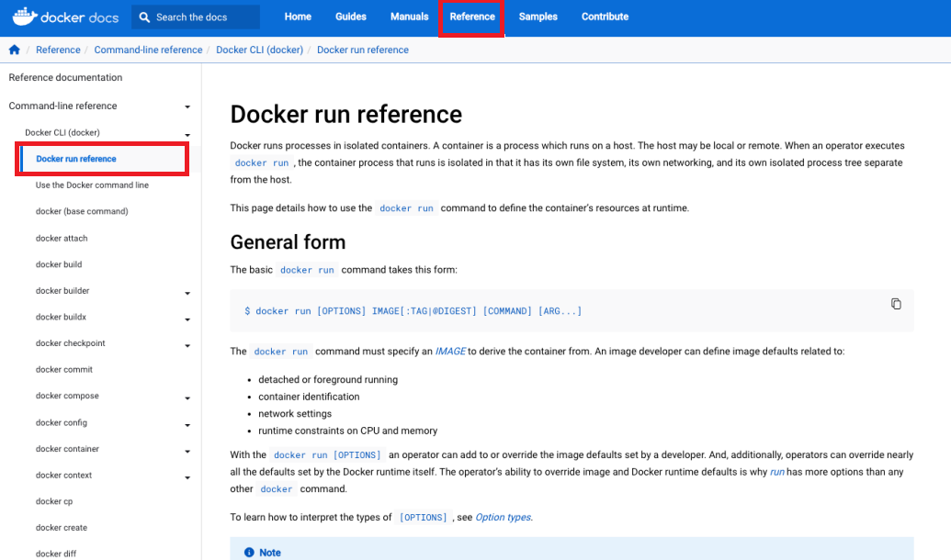
Task: Click the runtime constraints on CPU bullet
Action: tap(347, 431)
